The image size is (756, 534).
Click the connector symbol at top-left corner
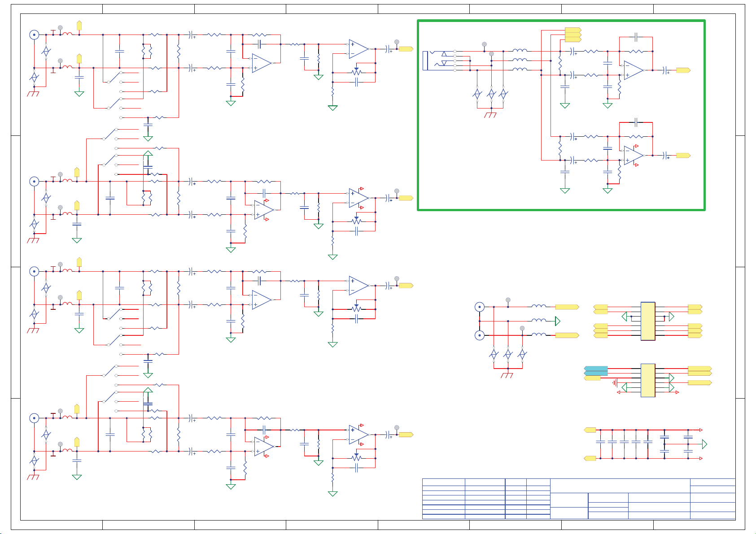34,35
